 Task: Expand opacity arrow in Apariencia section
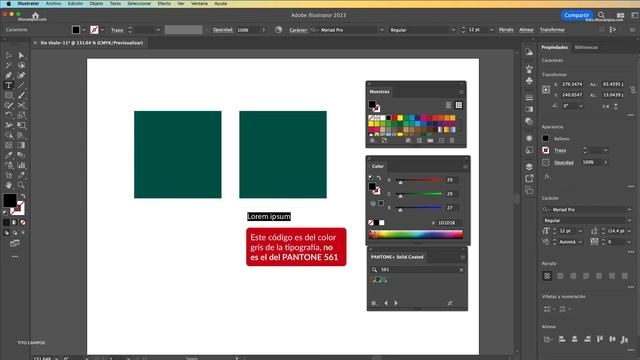[605, 162]
